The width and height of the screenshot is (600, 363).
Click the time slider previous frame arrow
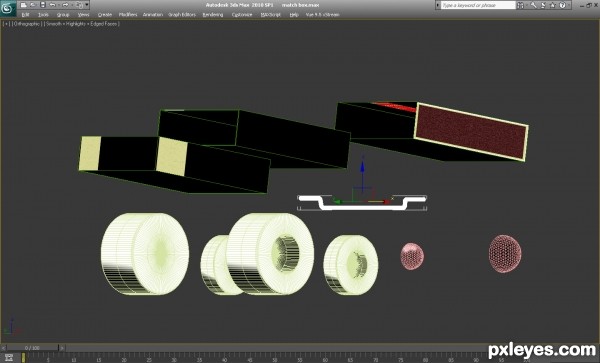pos(3,348)
